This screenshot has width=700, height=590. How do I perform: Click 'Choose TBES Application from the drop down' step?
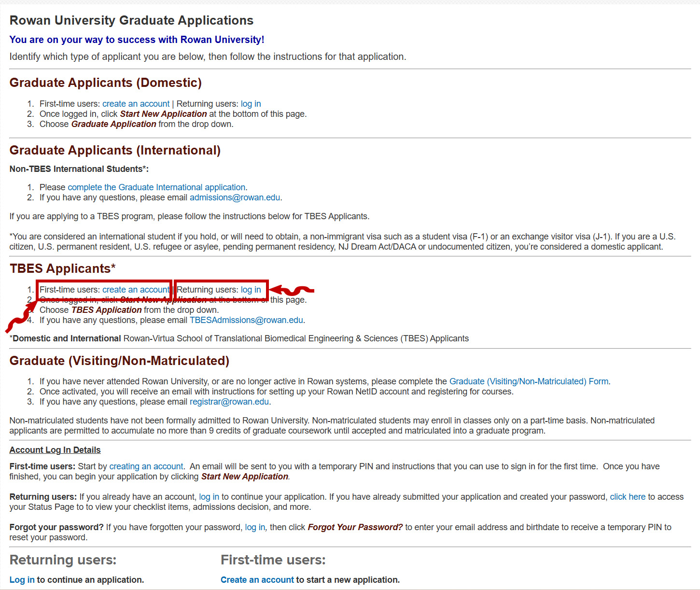click(129, 310)
